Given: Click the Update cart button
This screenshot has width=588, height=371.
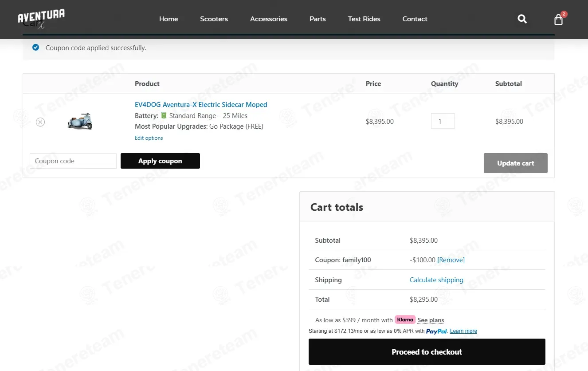Looking at the screenshot, I should click(x=516, y=163).
